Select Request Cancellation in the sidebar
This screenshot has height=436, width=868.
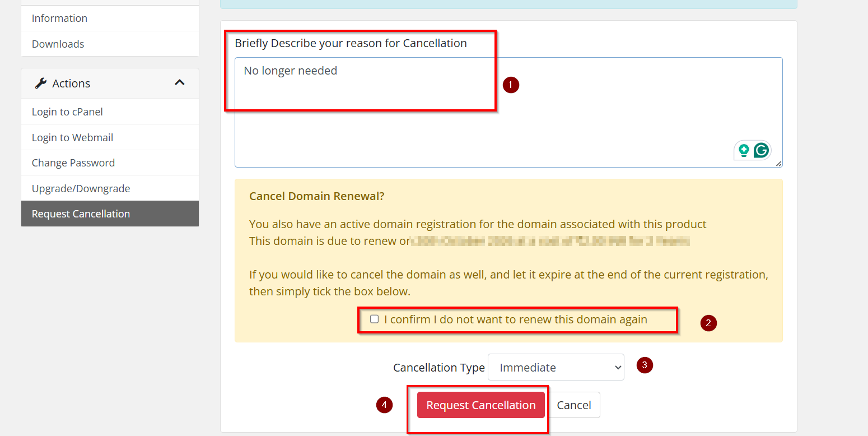pyautogui.click(x=81, y=214)
